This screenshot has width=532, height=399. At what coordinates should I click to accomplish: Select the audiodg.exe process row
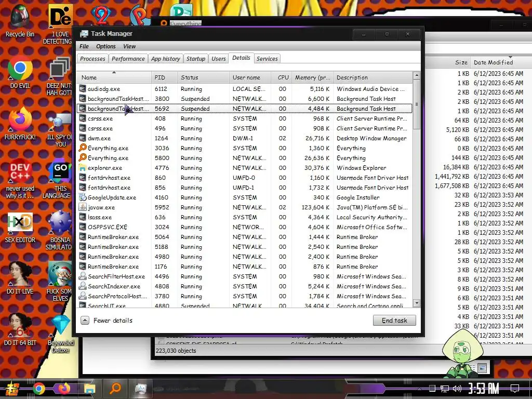click(x=245, y=89)
